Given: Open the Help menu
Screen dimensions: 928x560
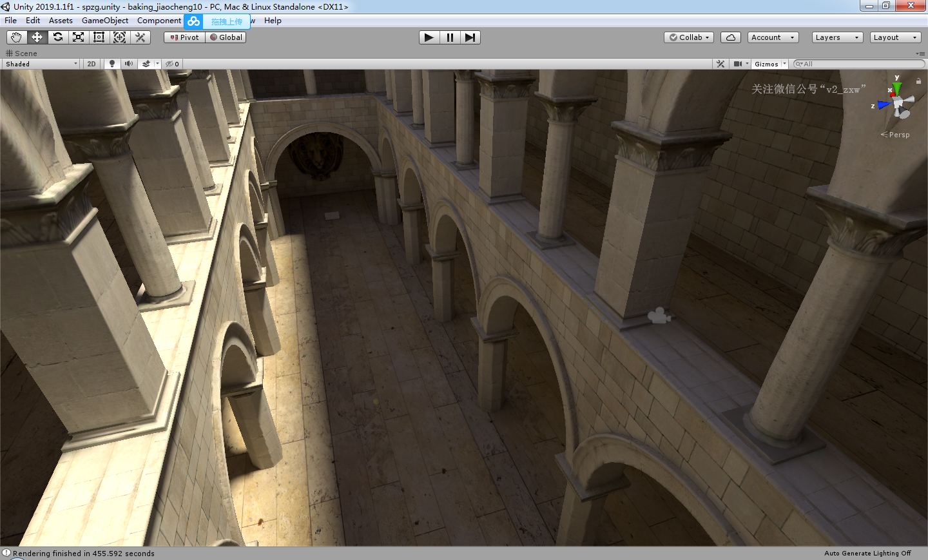Looking at the screenshot, I should pyautogui.click(x=273, y=21).
